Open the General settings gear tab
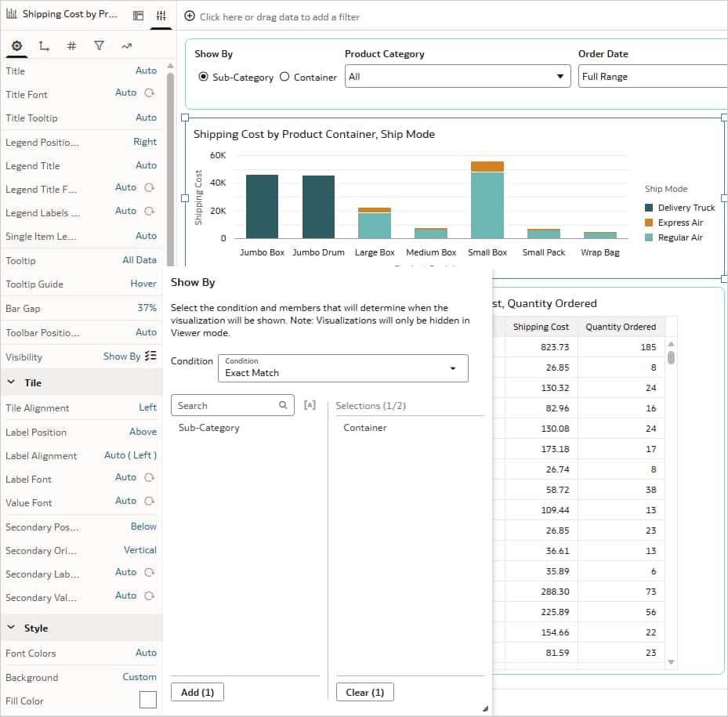The image size is (728, 717). [x=17, y=46]
